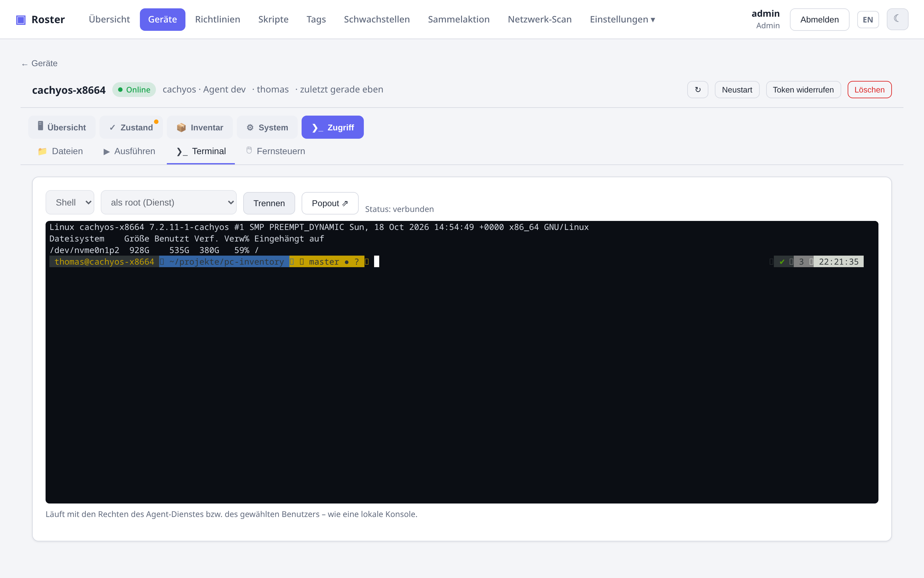
Task: Open Skripte in top navigation
Action: 273,20
